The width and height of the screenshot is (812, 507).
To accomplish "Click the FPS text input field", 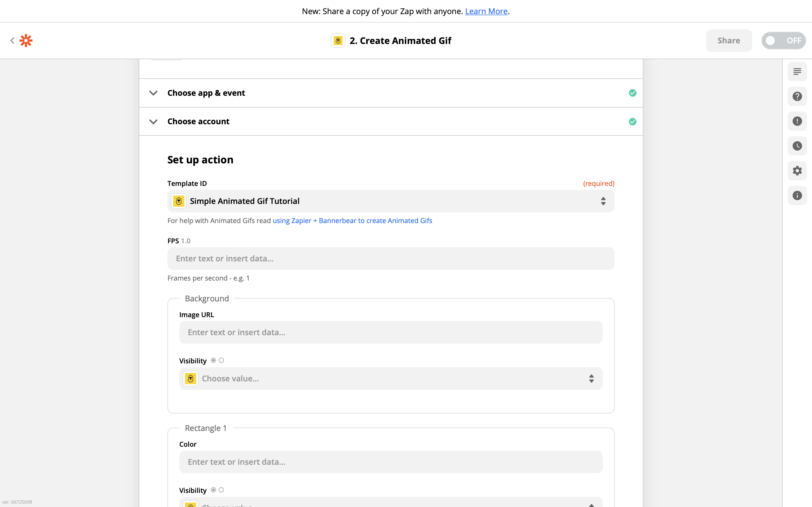I will 390,259.
